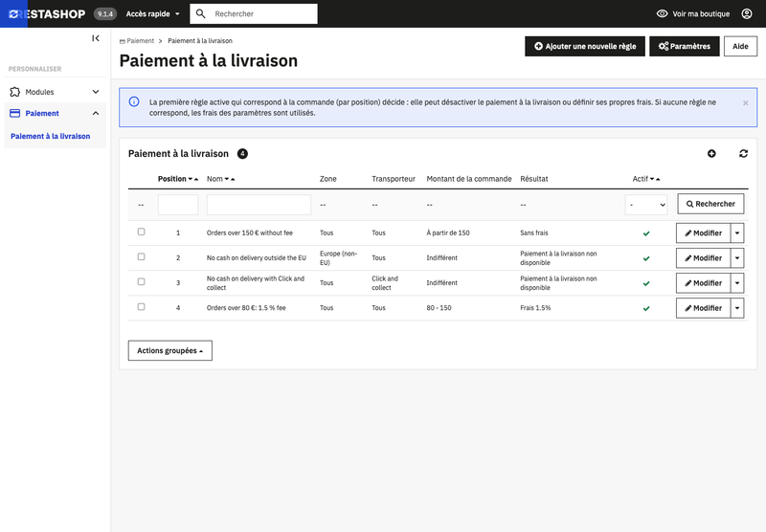Viewport: 766px width, 532px height.
Task: Click the Modules puzzle icon
Action: (15, 92)
